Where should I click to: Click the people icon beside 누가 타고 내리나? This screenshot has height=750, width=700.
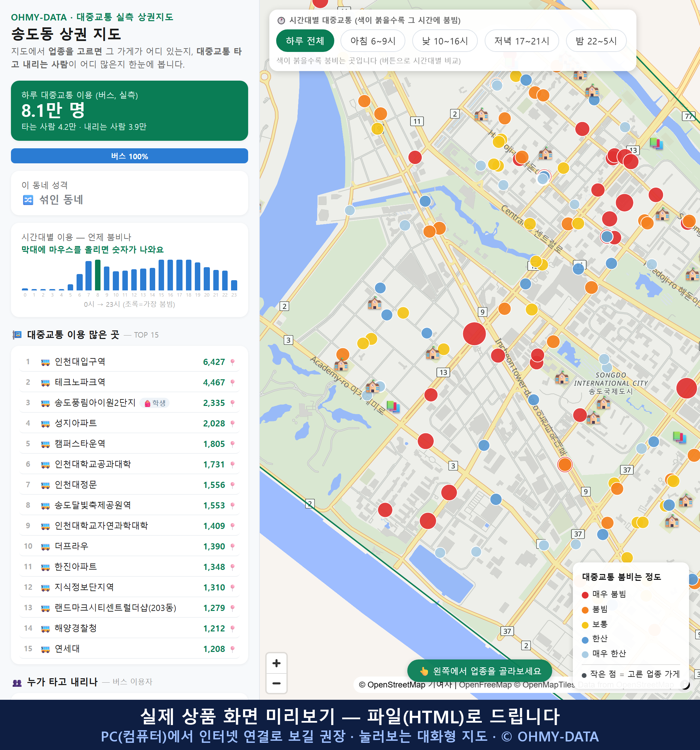click(x=17, y=682)
